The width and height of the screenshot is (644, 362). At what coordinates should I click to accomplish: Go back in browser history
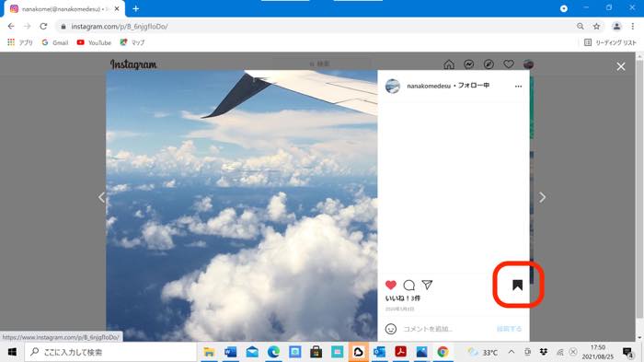[11, 27]
